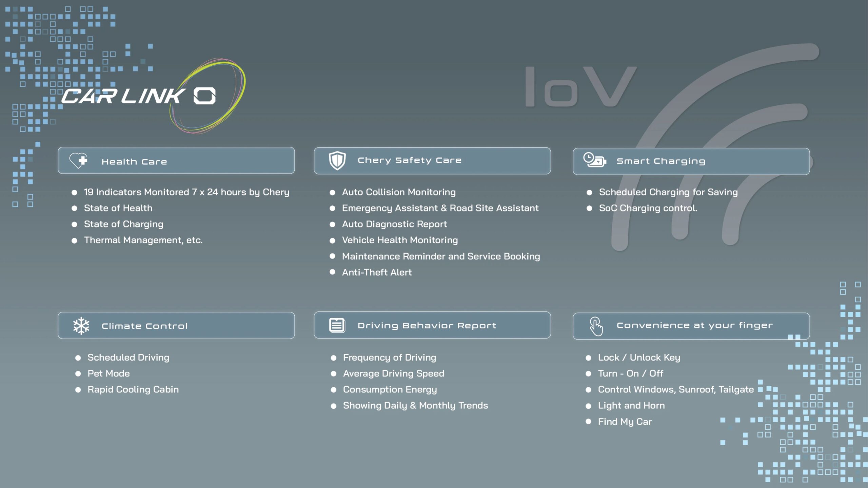Click Auto Collision Monitoring entry
This screenshot has width=868, height=488.
pyautogui.click(x=398, y=192)
